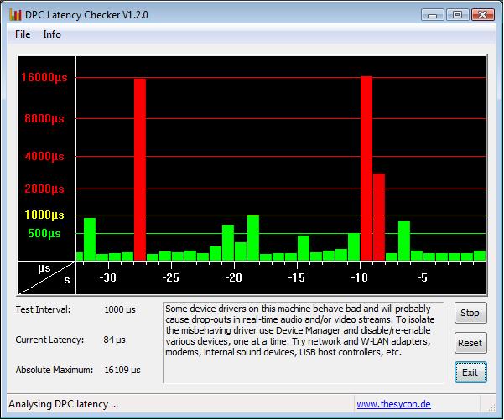This screenshot has width=504, height=420.
Task: Click the driver warning message text box
Action: coord(303,342)
